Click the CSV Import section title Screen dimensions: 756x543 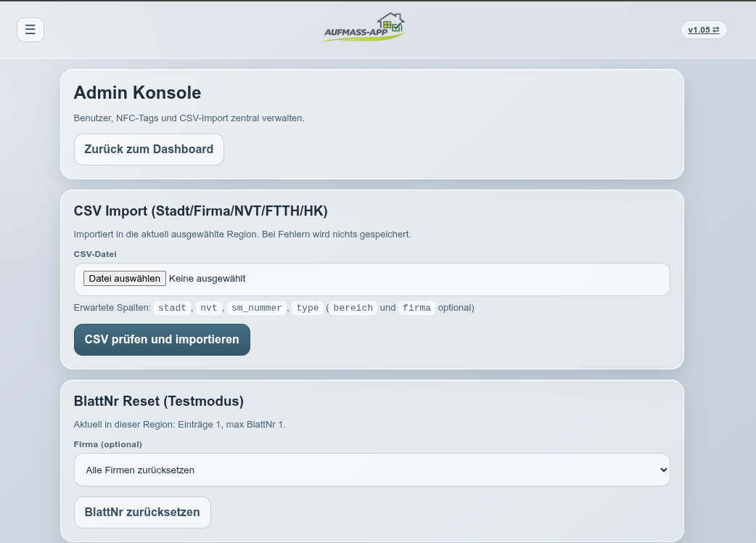coord(200,211)
